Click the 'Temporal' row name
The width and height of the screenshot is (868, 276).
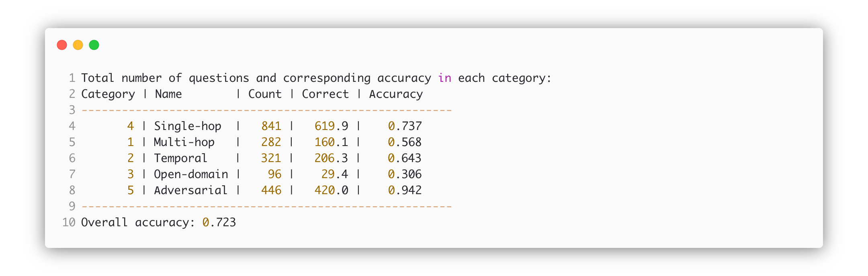(180, 158)
